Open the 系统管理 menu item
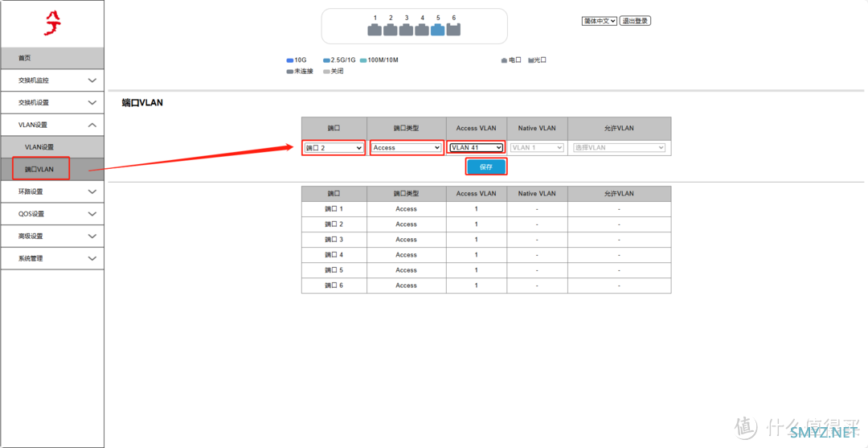Viewport: 868px width, 448px height. 52,258
